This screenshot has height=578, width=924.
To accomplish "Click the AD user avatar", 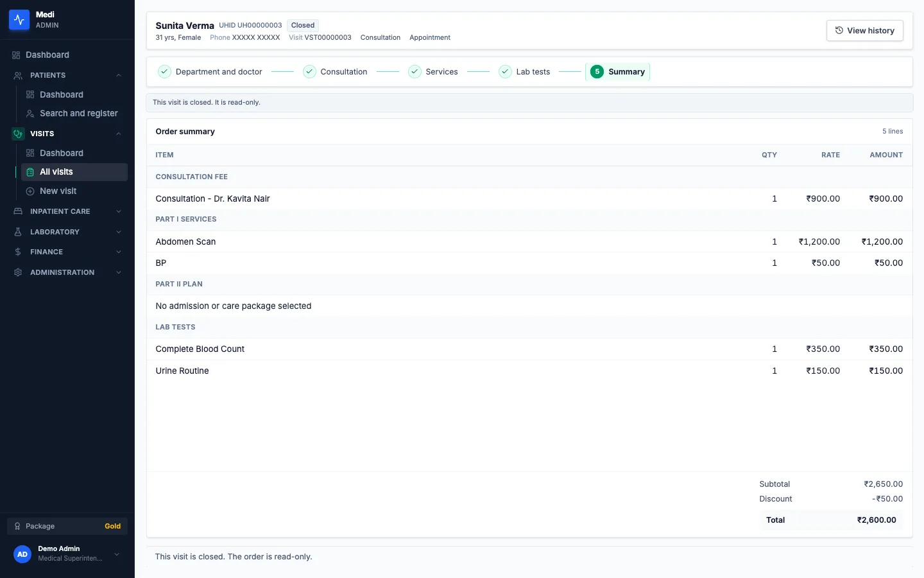I will coord(22,554).
